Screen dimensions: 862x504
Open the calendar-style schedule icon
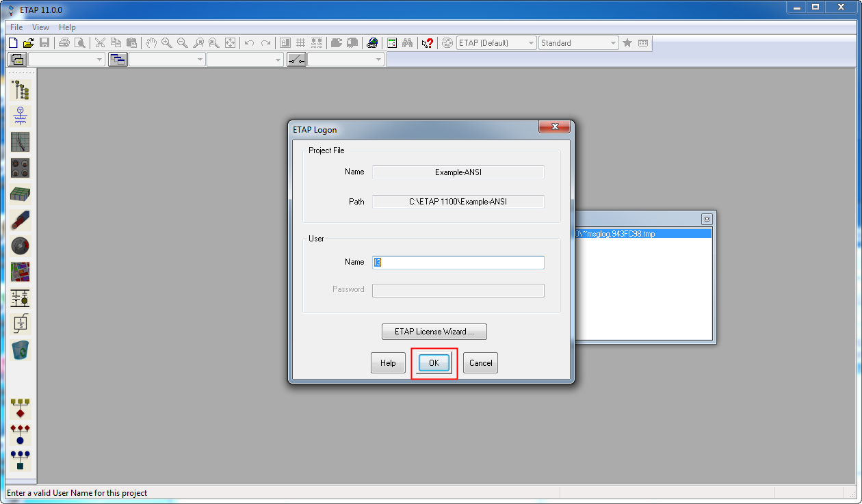click(x=392, y=43)
